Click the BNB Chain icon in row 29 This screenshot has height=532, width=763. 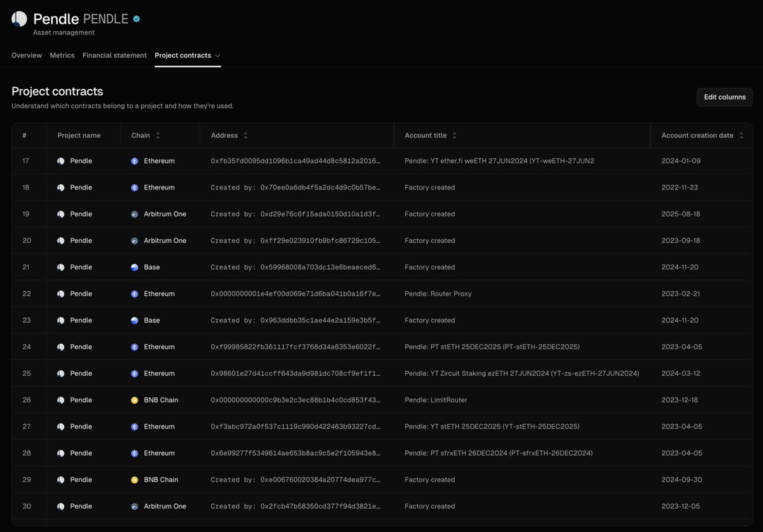tap(134, 480)
